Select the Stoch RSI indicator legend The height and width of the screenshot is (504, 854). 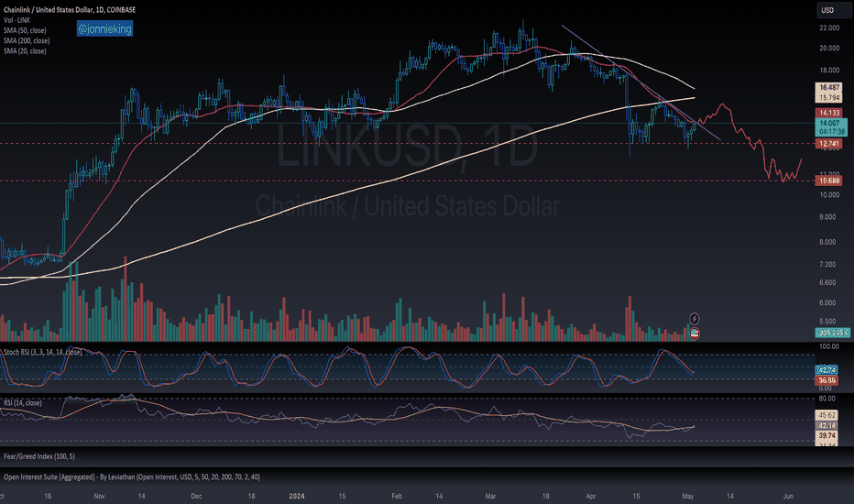42,352
